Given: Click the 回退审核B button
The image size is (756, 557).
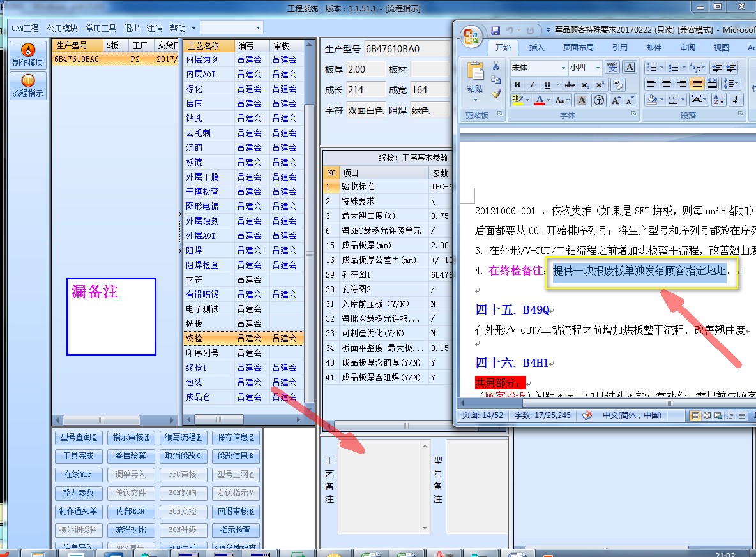Looking at the screenshot, I should [x=235, y=511].
